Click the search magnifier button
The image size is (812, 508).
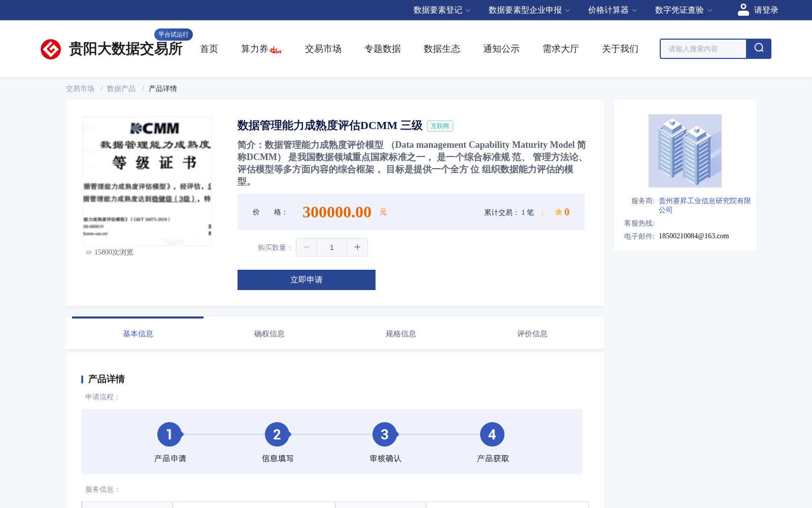pos(759,49)
